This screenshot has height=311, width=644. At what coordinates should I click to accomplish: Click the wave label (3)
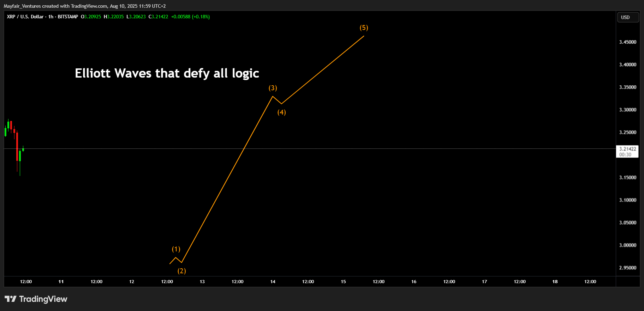[x=273, y=88]
